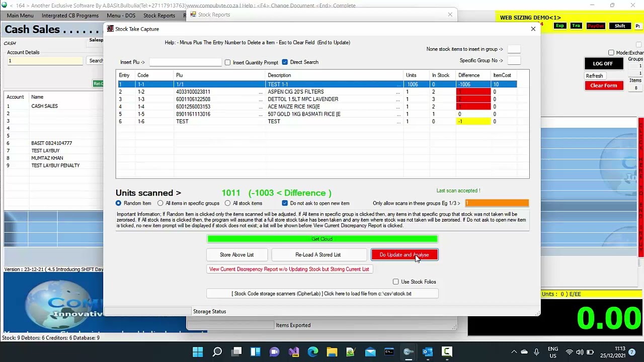Launch the Teams Chat taskbar icon
Screen dimensions: 644x362
click(x=274, y=351)
